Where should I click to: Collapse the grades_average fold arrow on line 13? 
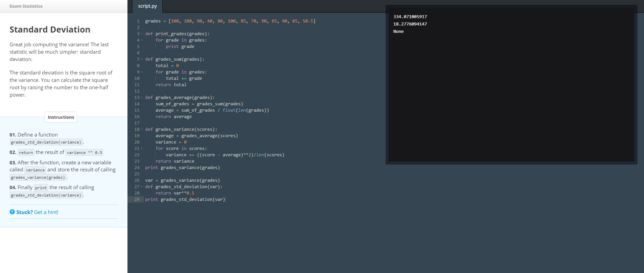(x=142, y=98)
